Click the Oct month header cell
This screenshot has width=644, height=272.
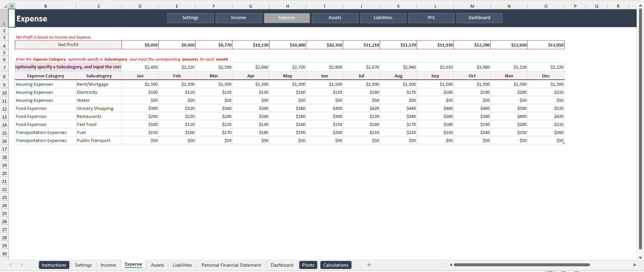coord(472,76)
